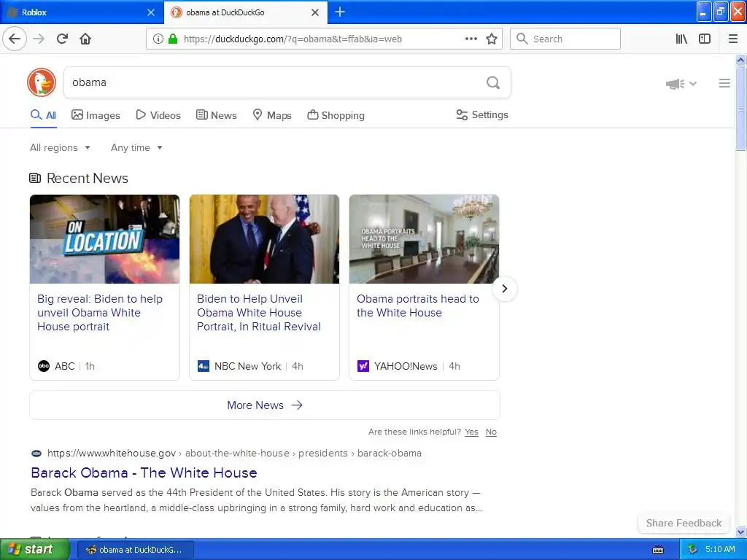
Task: Close the Roblox tab
Action: (151, 12)
